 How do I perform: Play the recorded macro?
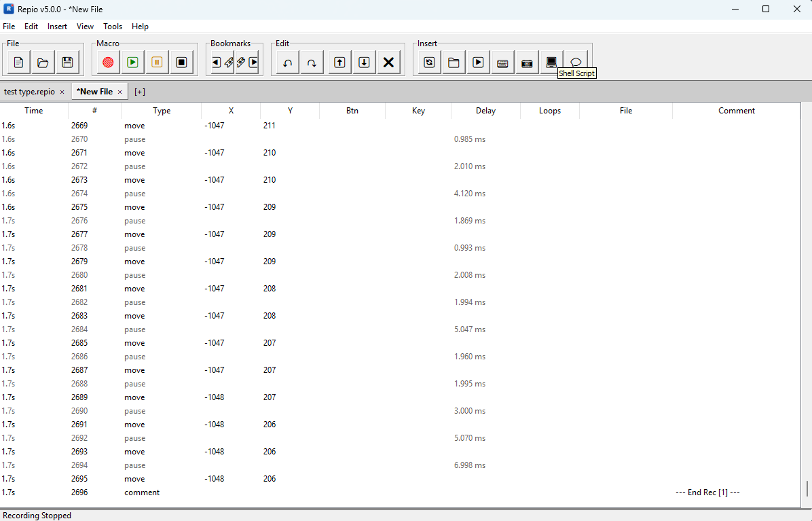coord(132,62)
